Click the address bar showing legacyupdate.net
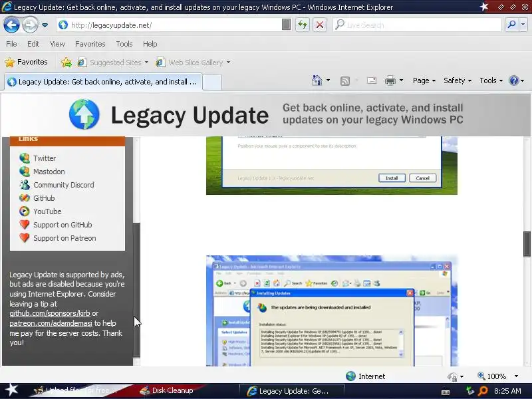Screen dimensions: 532x399 pyautogui.click(x=170, y=25)
